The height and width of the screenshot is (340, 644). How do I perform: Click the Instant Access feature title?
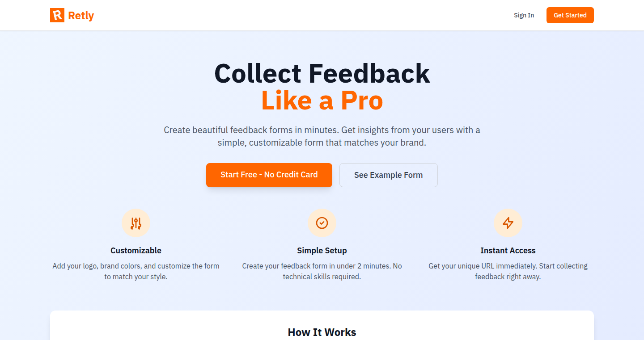pos(508,251)
